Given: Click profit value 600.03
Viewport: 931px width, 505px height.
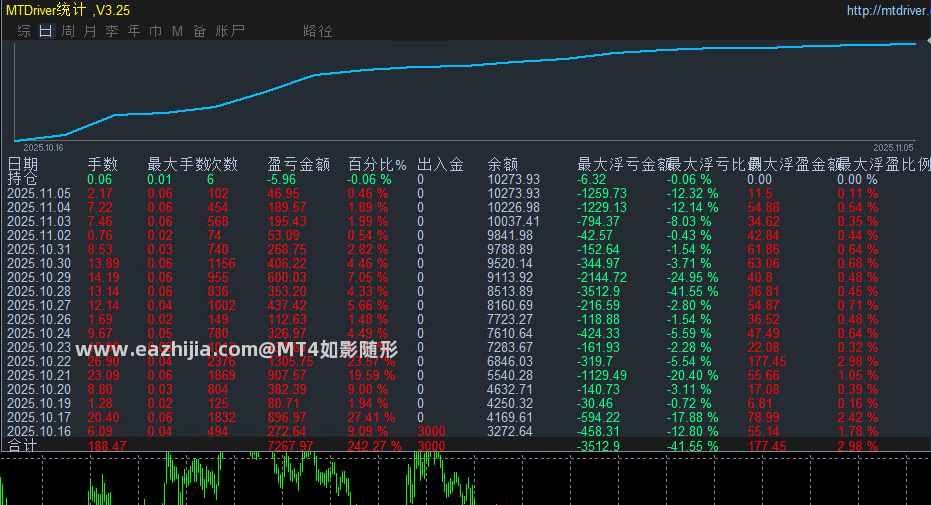Looking at the screenshot, I should tap(287, 278).
